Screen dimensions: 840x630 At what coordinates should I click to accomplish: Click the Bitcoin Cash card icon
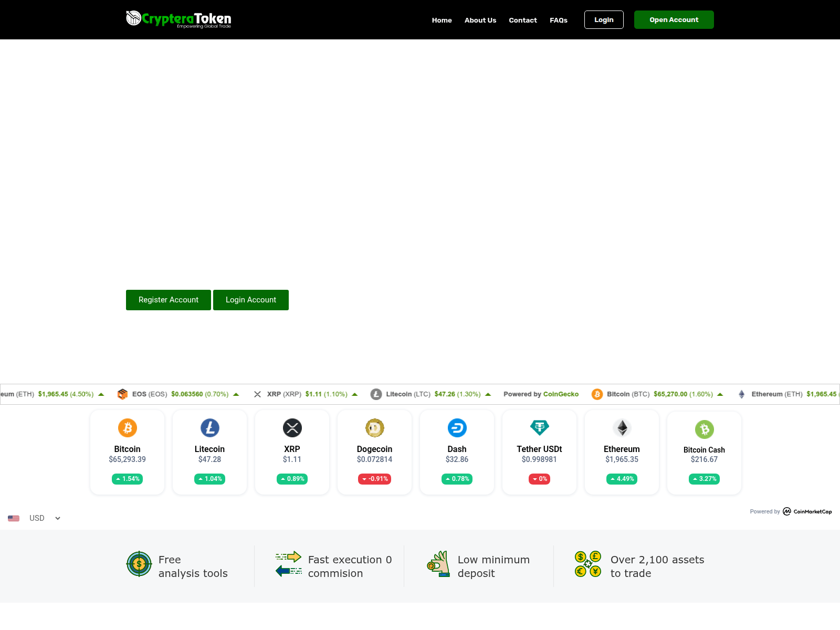coord(705,429)
